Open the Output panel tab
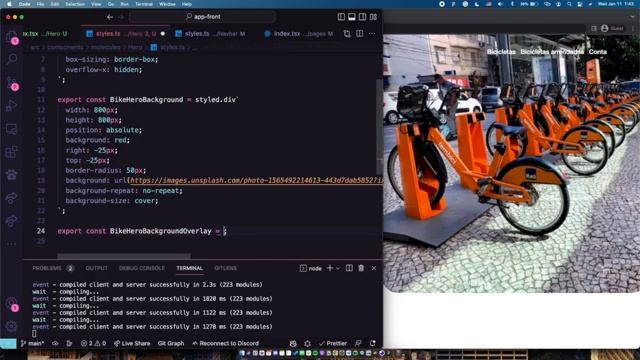This screenshot has height=360, width=640. pos(97,268)
